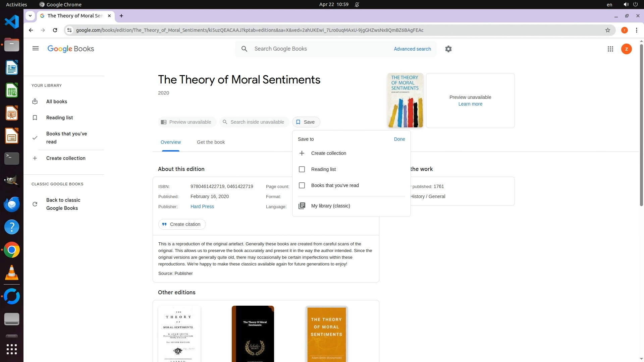Click the search magnifier icon
The image size is (644, 362).
pyautogui.click(x=245, y=49)
